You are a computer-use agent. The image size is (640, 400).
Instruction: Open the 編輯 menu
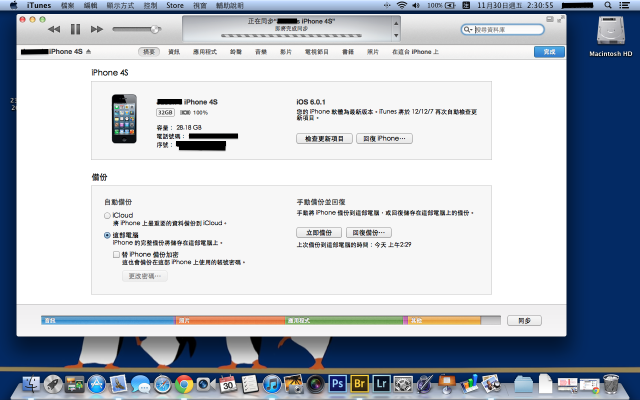(x=90, y=5)
